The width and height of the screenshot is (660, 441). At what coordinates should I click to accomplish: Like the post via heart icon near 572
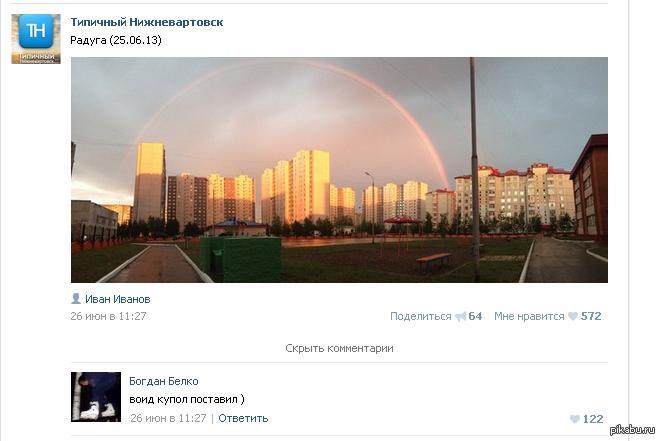click(x=573, y=316)
